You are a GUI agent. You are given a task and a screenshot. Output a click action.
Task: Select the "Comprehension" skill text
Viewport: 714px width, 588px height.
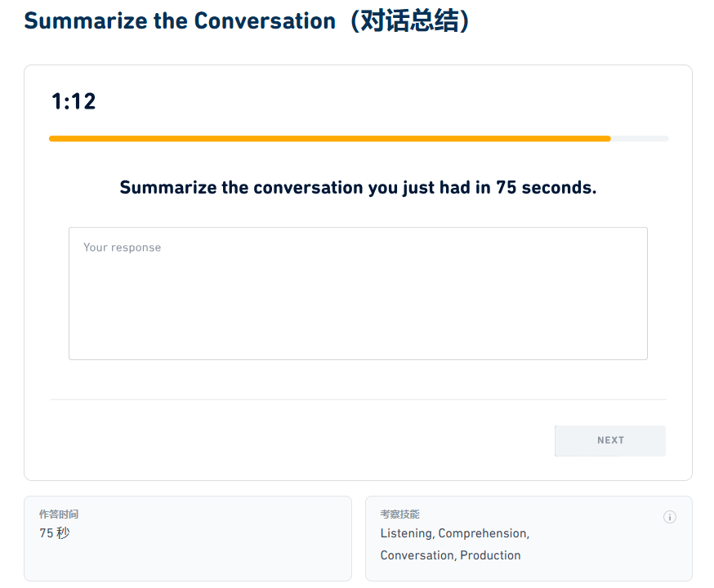482,533
